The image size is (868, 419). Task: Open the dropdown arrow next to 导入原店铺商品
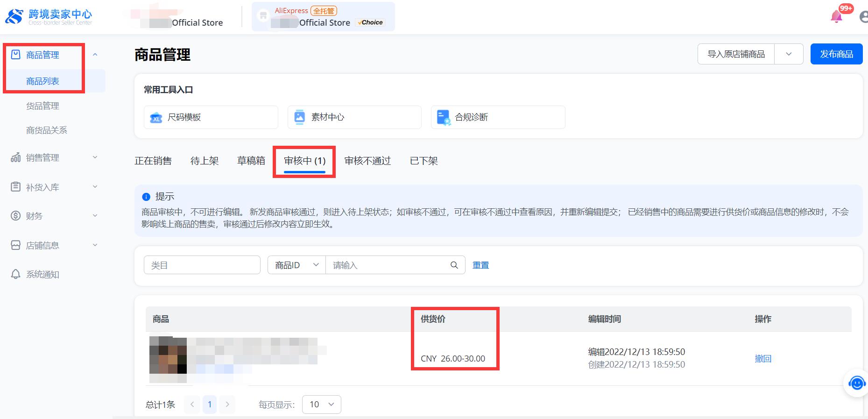789,54
